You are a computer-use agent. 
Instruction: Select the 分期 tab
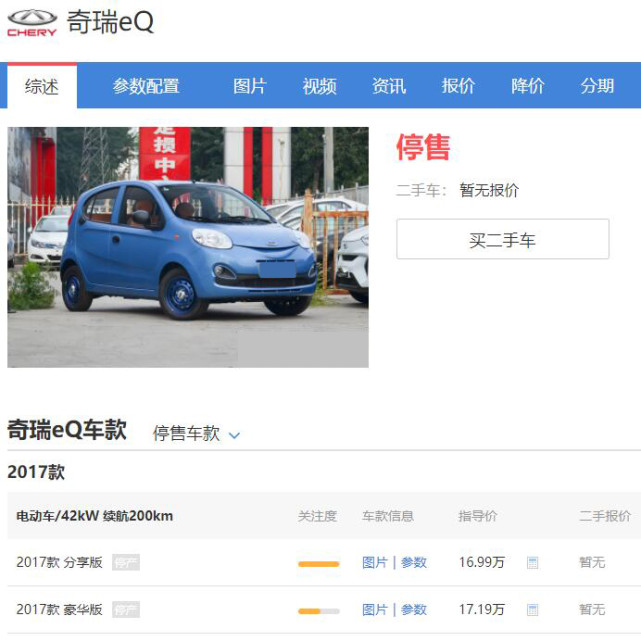(597, 86)
